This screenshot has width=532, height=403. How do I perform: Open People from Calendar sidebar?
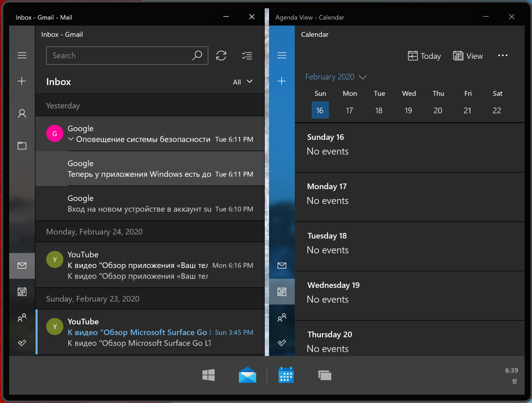click(282, 318)
